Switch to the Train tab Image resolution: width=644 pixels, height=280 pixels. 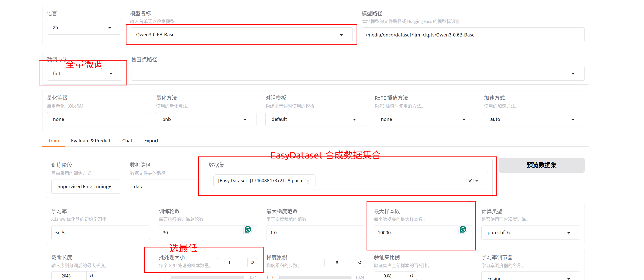pos(54,141)
